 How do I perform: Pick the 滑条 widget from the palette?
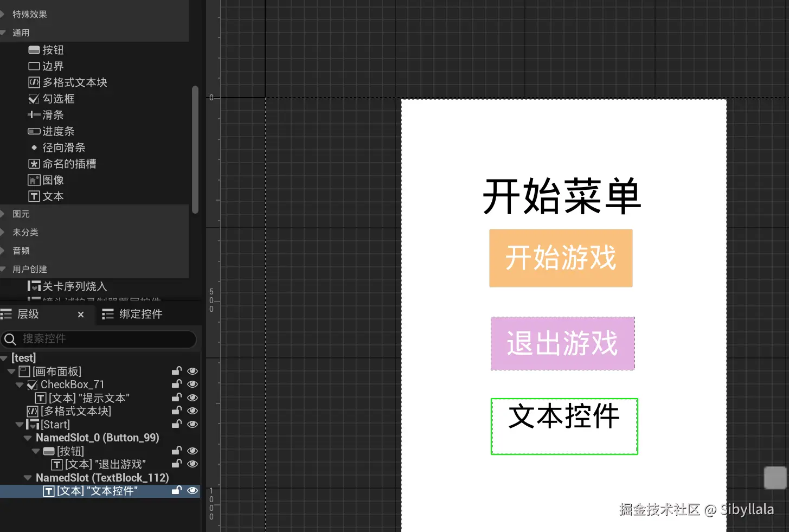[x=46, y=115]
